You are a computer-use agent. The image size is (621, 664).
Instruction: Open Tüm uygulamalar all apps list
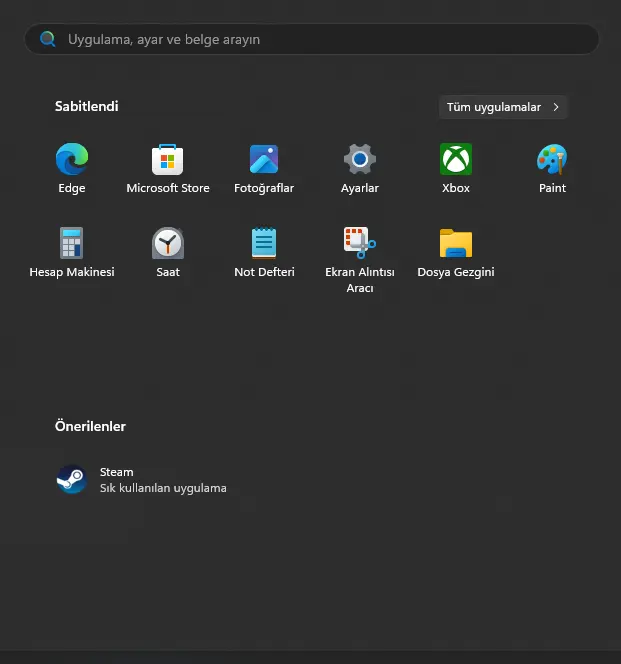pos(503,107)
